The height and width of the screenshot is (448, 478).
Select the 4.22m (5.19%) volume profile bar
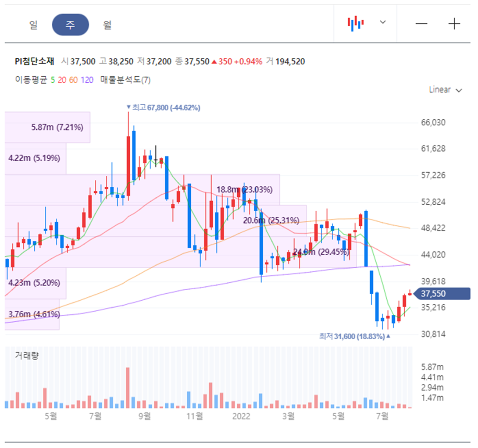(x=36, y=159)
